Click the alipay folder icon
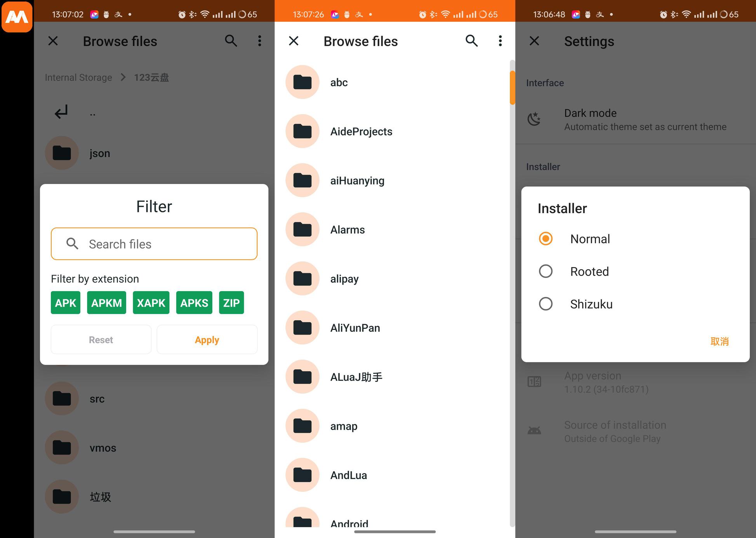 tap(302, 278)
